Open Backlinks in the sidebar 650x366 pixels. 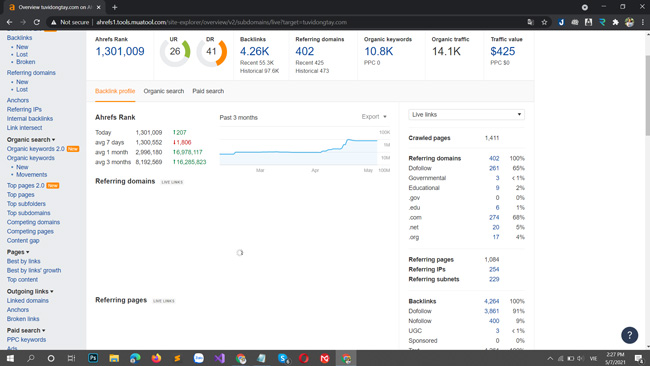19,38
